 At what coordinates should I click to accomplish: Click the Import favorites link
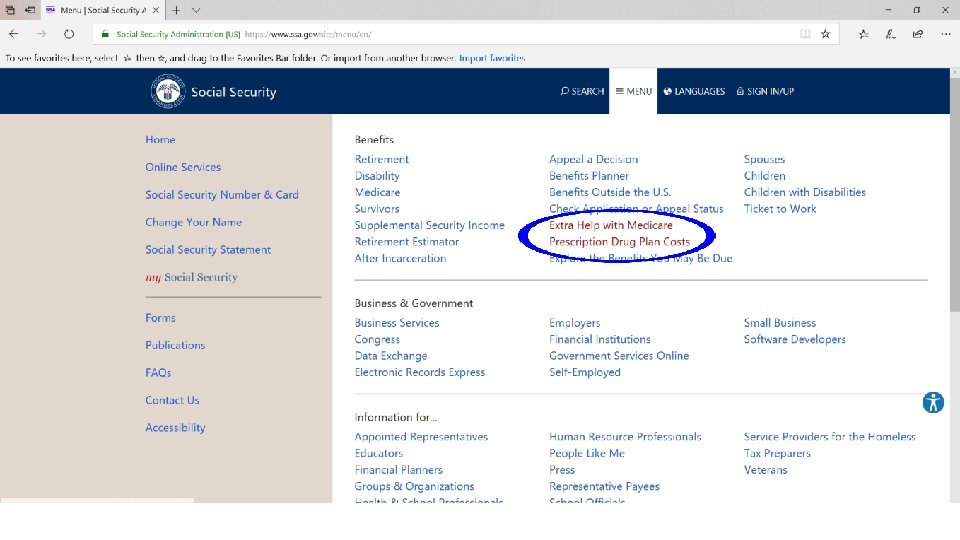point(492,58)
